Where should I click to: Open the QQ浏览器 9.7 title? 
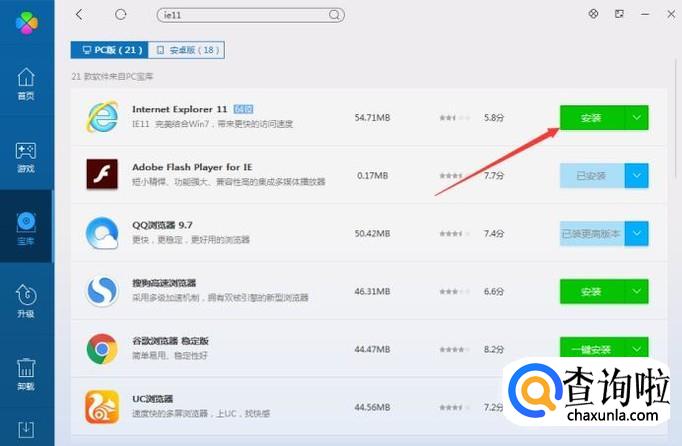click(162, 225)
